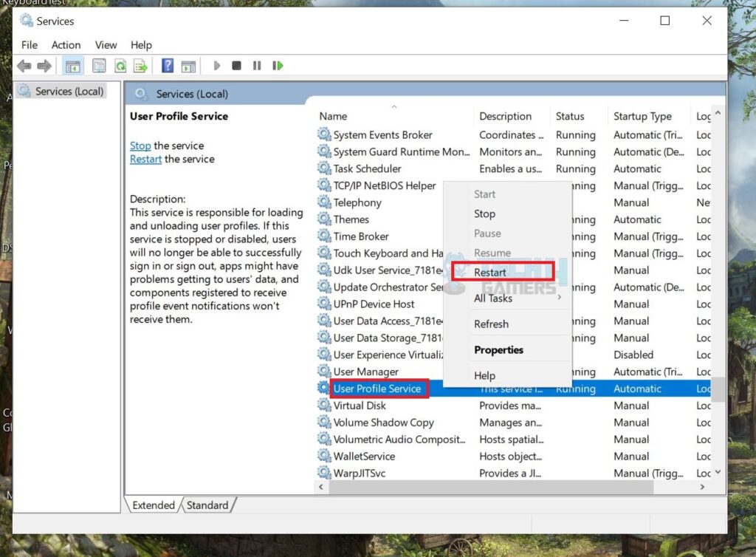Sort services by the Startup Type column
This screenshot has width=756, height=557.
click(643, 116)
